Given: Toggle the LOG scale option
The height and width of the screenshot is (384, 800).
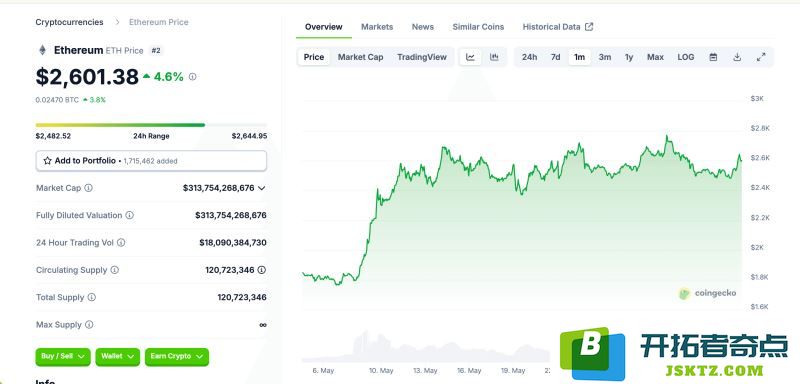Looking at the screenshot, I should point(686,57).
